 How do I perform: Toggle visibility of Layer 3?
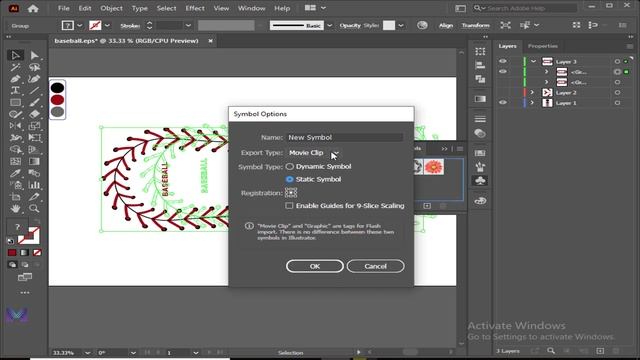[503, 61]
